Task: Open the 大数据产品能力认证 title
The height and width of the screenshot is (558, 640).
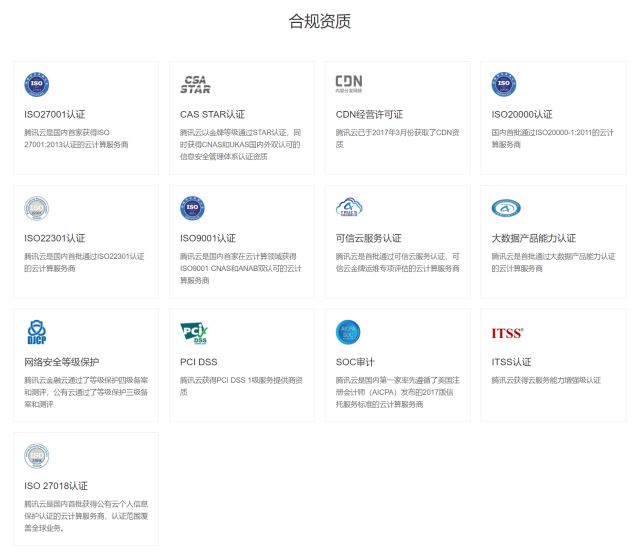Action: point(533,238)
